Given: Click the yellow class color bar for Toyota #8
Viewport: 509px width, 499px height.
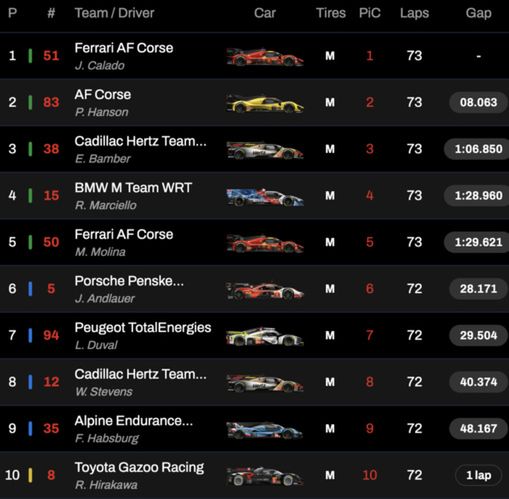Looking at the screenshot, I should (x=30, y=475).
